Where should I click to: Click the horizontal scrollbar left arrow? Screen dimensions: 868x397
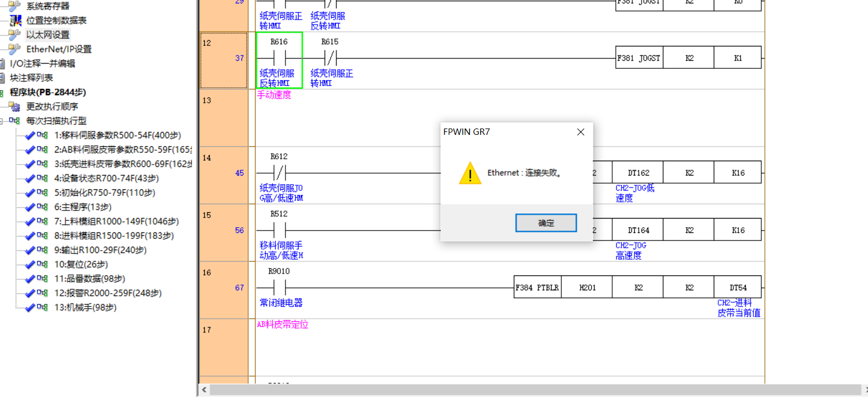pyautogui.click(x=205, y=390)
